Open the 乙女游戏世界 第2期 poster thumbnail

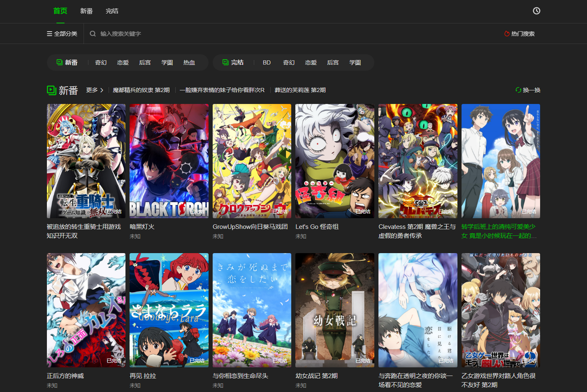click(501, 310)
